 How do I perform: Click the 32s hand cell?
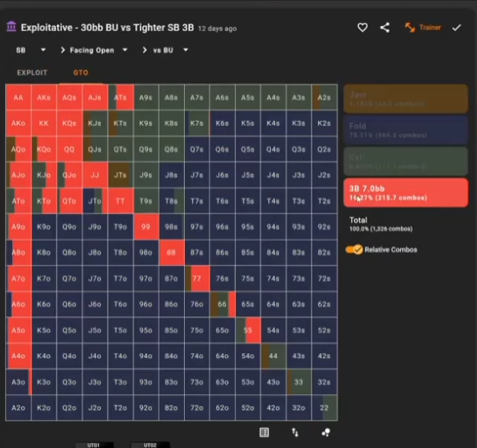(324, 382)
